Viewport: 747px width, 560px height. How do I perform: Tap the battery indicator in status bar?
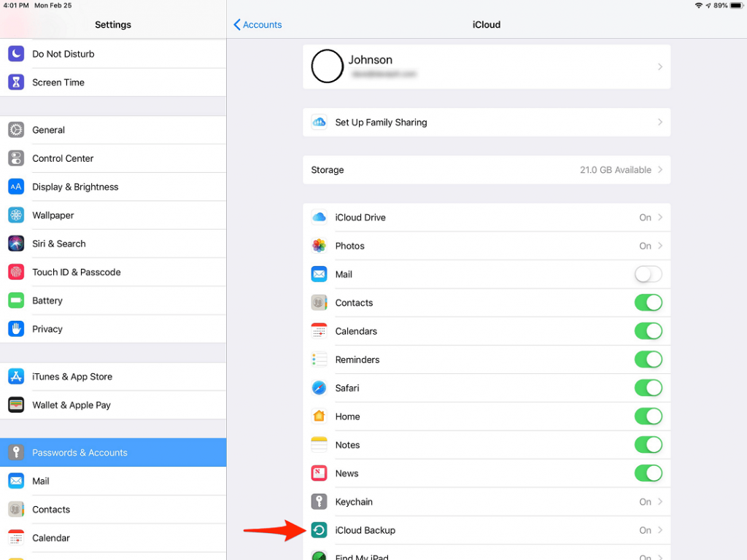tap(737, 6)
